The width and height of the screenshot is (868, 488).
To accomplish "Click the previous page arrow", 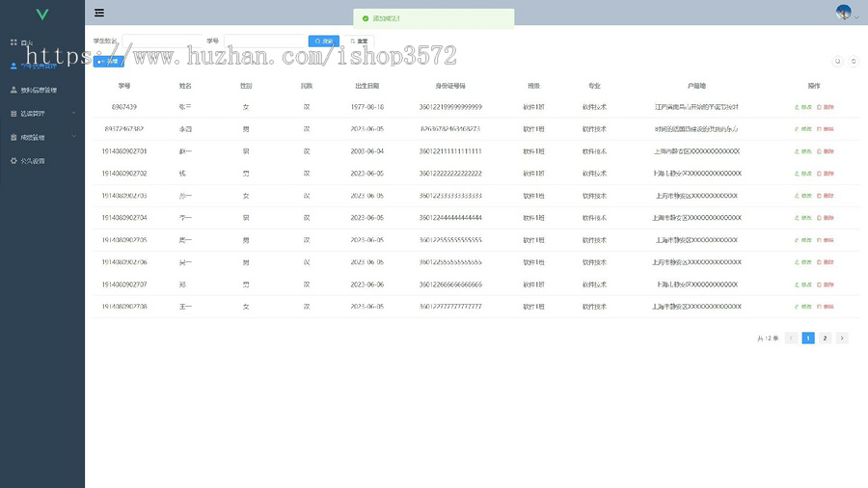I will click(791, 339).
